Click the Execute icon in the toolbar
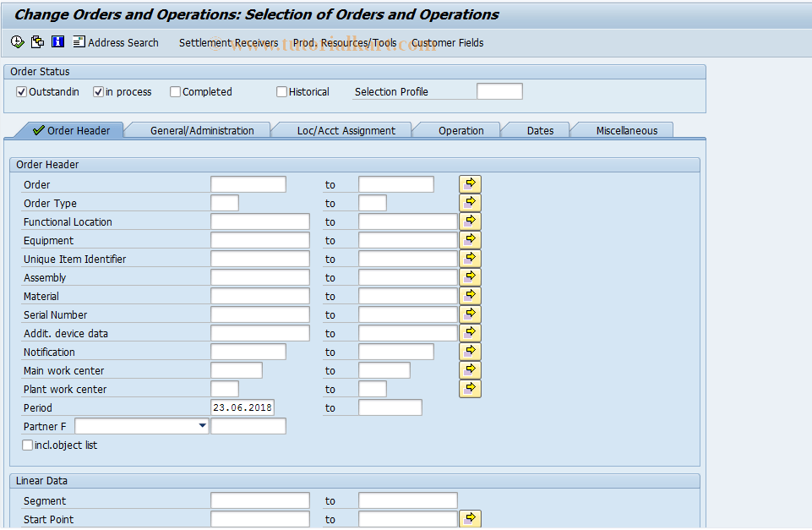Screen dimensions: 812x530 click(17, 41)
